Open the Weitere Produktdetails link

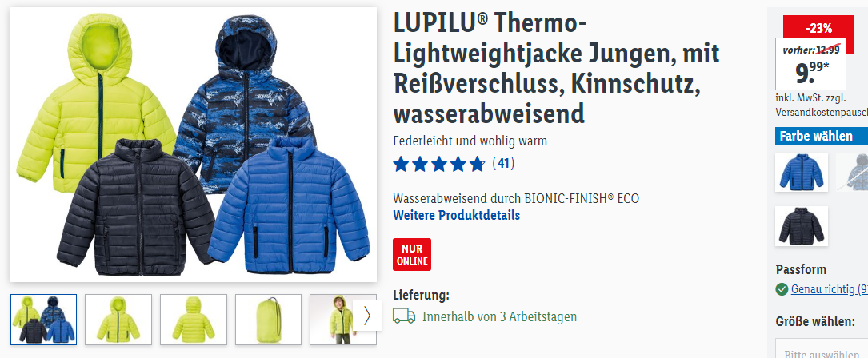[456, 215]
